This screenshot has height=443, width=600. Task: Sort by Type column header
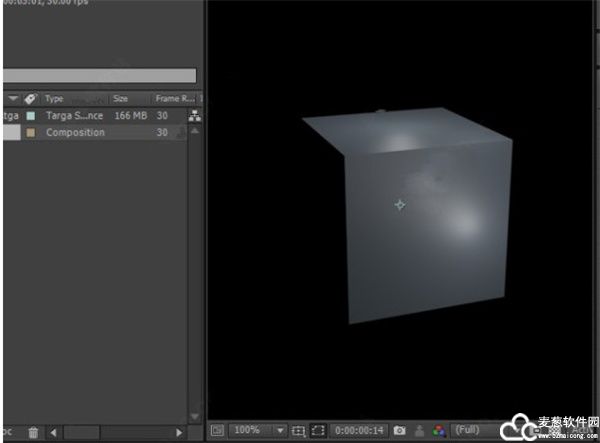(55, 99)
